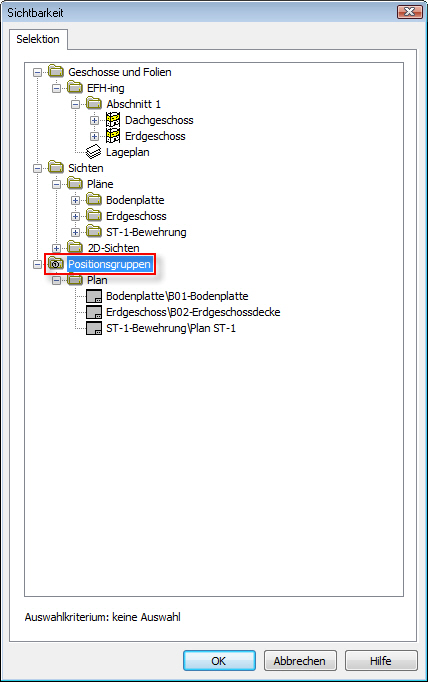Expand the 2D-Sichten folder
The height and width of the screenshot is (682, 428).
(56, 248)
